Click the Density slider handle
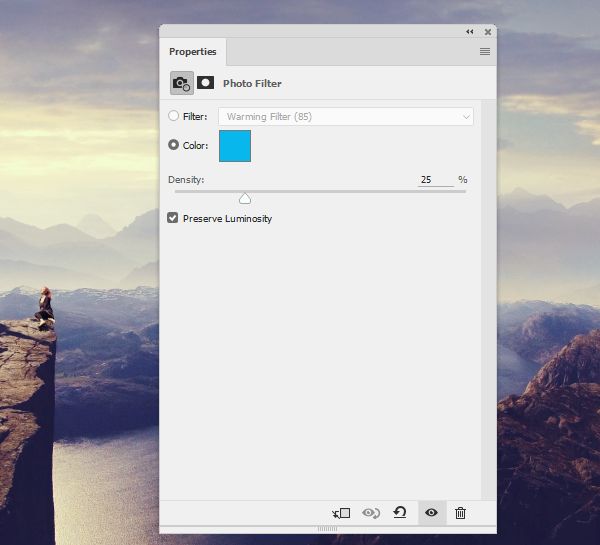The height and width of the screenshot is (545, 600). coord(245,199)
